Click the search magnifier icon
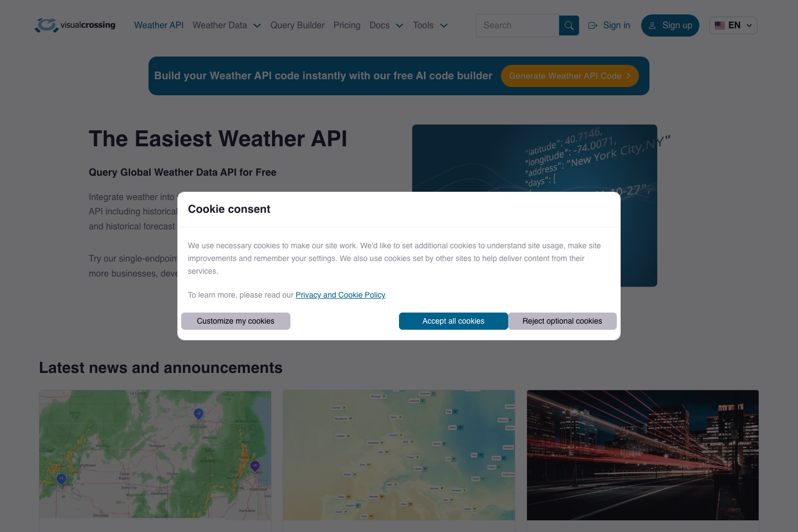The width and height of the screenshot is (798, 532). click(569, 25)
